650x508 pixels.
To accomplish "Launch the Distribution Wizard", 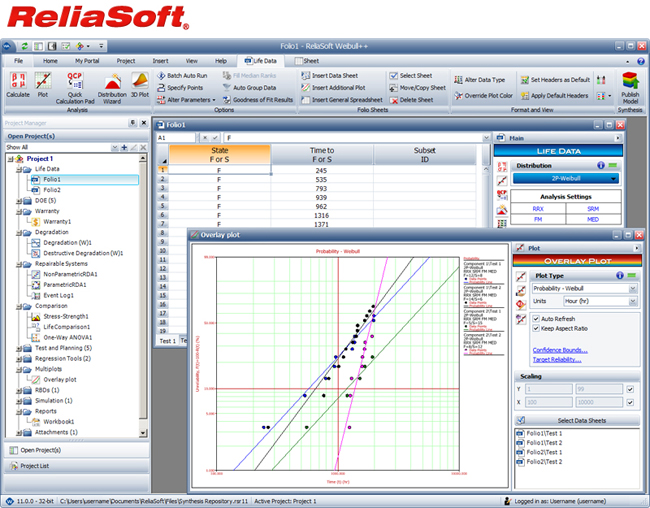I will click(112, 82).
